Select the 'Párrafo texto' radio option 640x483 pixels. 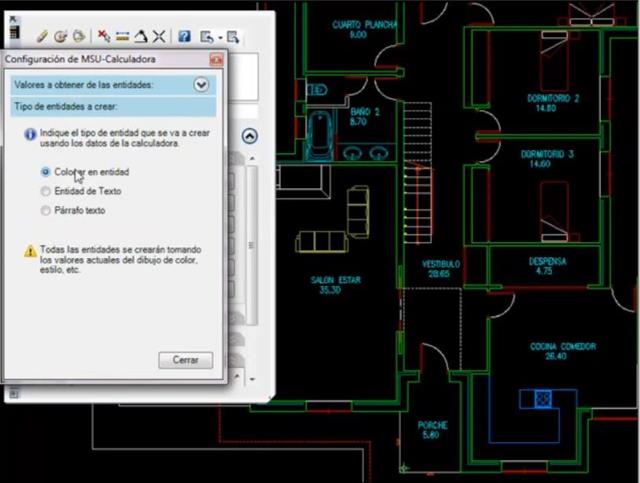(x=46, y=210)
